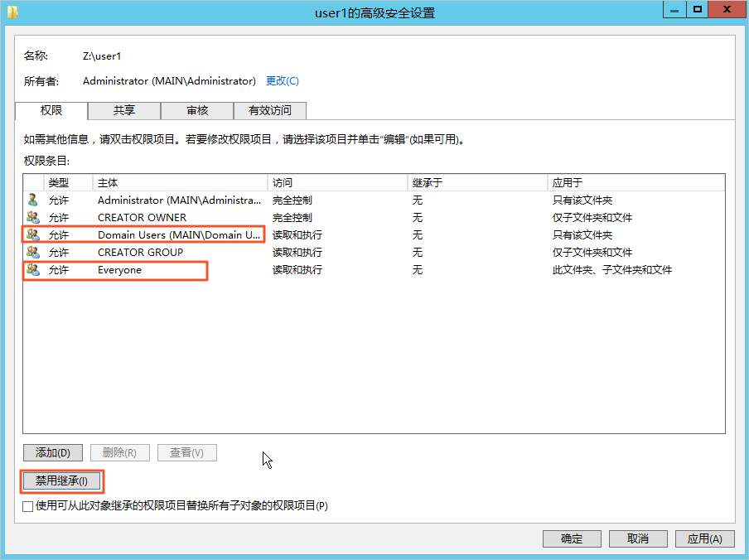
Task: Click the 禁用继承(I) button
Action: (x=61, y=480)
